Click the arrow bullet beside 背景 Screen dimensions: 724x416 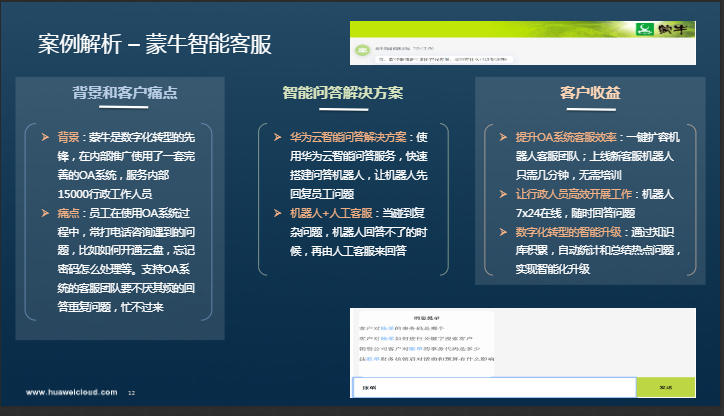(45, 137)
